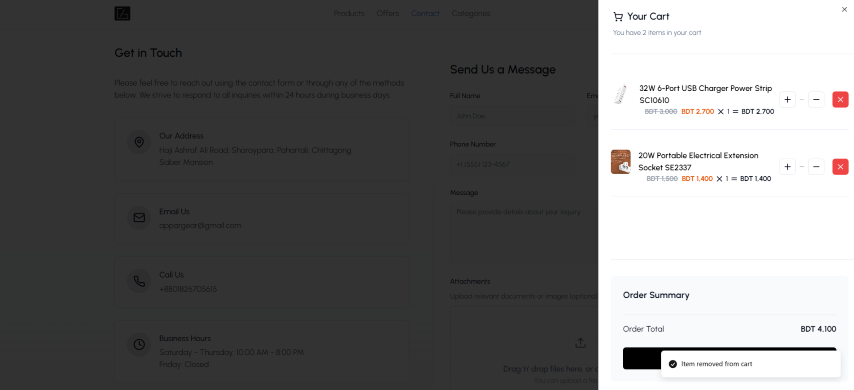Screen dimensions: 854x390
Task: Open the Products menu item
Action: [x=349, y=14]
